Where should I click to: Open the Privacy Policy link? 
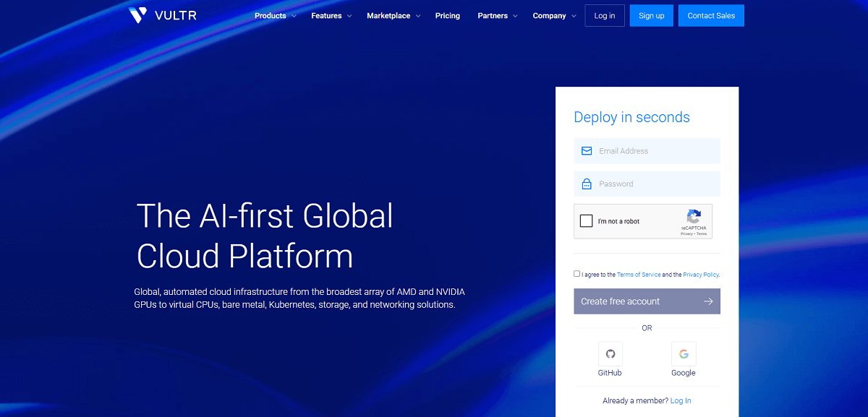(x=700, y=275)
